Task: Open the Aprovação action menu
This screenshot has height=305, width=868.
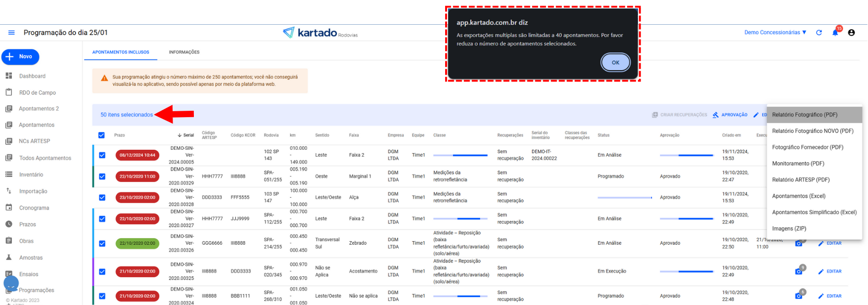Action: pyautogui.click(x=730, y=115)
